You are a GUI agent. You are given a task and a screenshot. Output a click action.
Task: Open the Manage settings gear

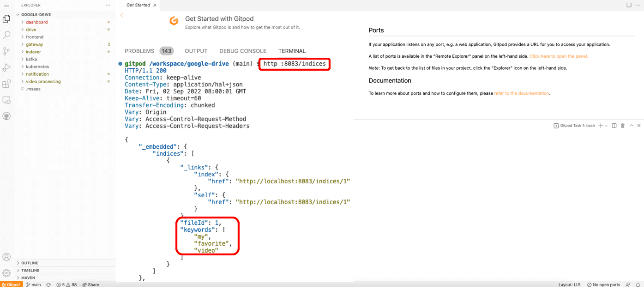(6, 273)
